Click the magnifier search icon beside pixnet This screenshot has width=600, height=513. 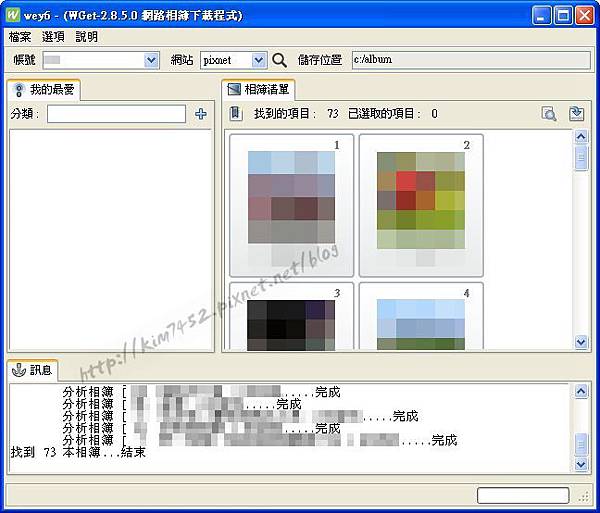[x=279, y=60]
